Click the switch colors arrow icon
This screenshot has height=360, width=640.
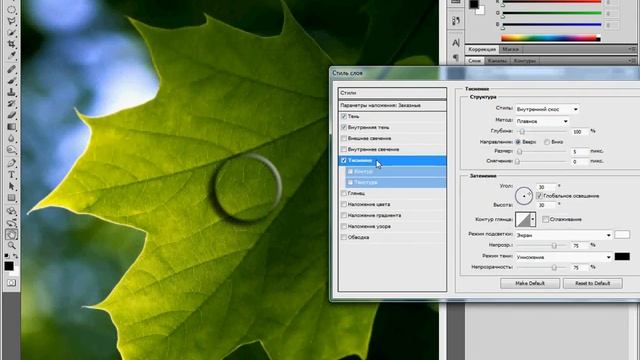point(16,256)
